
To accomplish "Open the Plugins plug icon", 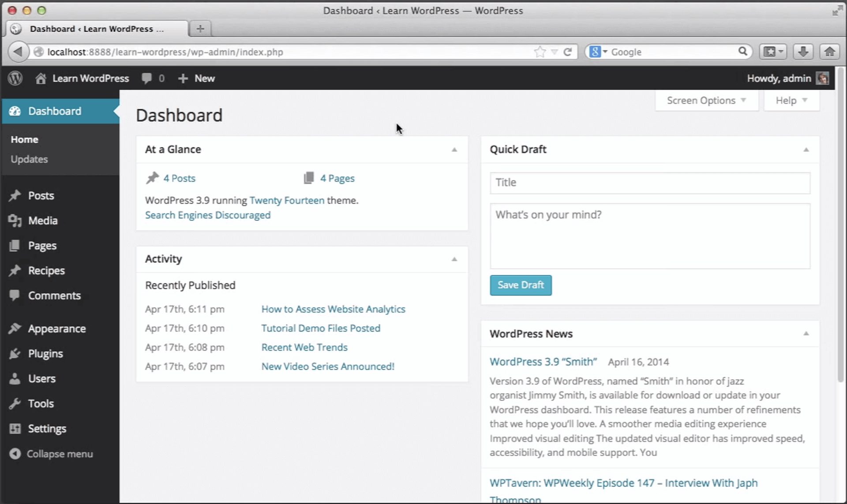I will 15,353.
